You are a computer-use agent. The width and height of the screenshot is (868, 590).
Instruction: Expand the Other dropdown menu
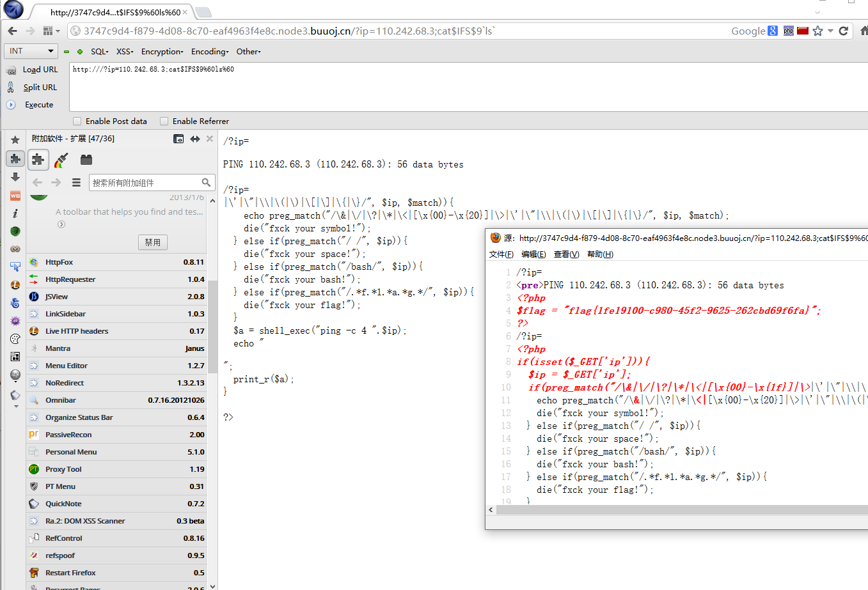[x=249, y=52]
